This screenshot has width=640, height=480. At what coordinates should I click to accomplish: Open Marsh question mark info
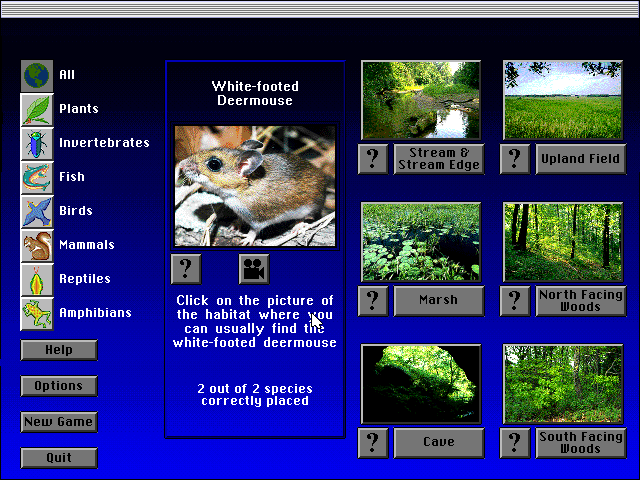[x=373, y=301]
